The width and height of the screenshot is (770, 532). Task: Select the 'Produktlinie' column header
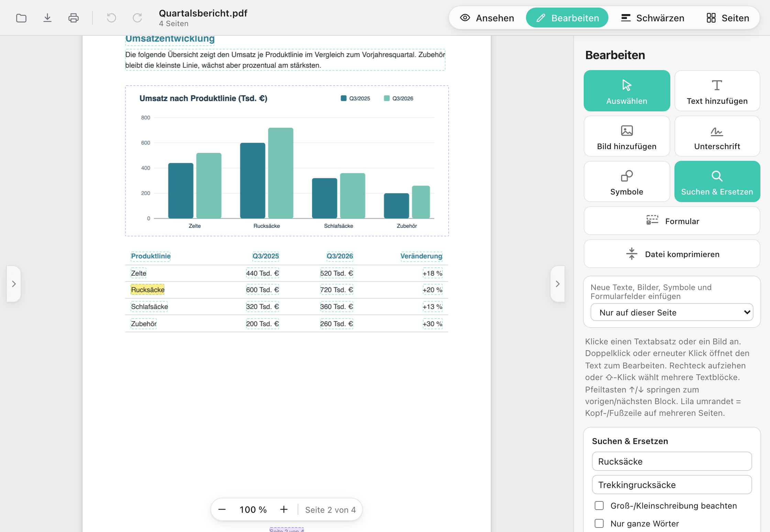tap(151, 256)
